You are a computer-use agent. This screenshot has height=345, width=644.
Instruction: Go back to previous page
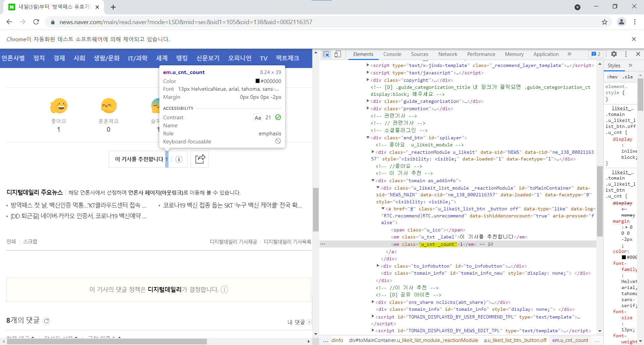pos(9,22)
